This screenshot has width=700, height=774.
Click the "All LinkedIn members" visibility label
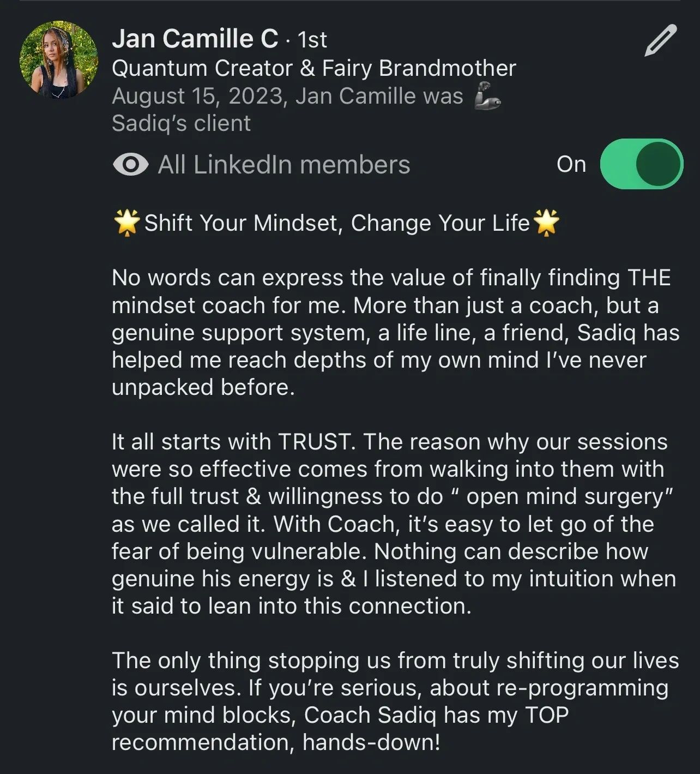tap(283, 164)
